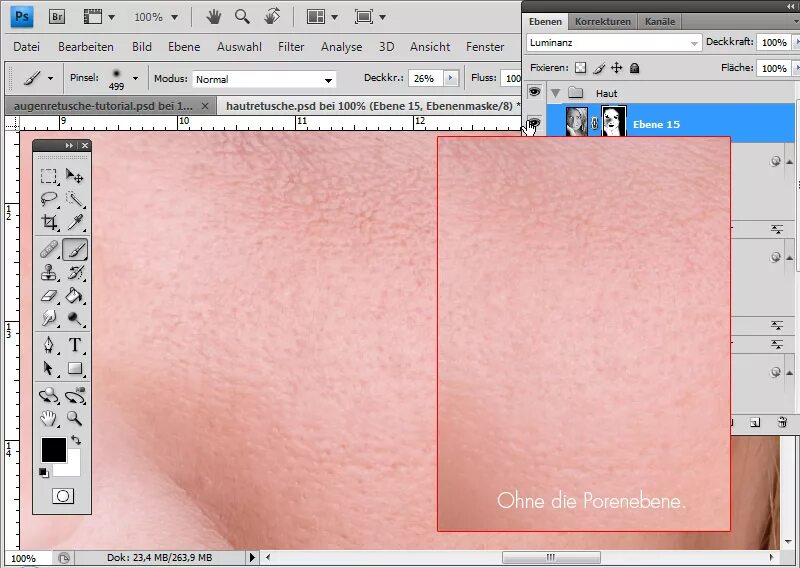800x568 pixels.
Task: Select the Eyedropper tool
Action: click(x=74, y=222)
